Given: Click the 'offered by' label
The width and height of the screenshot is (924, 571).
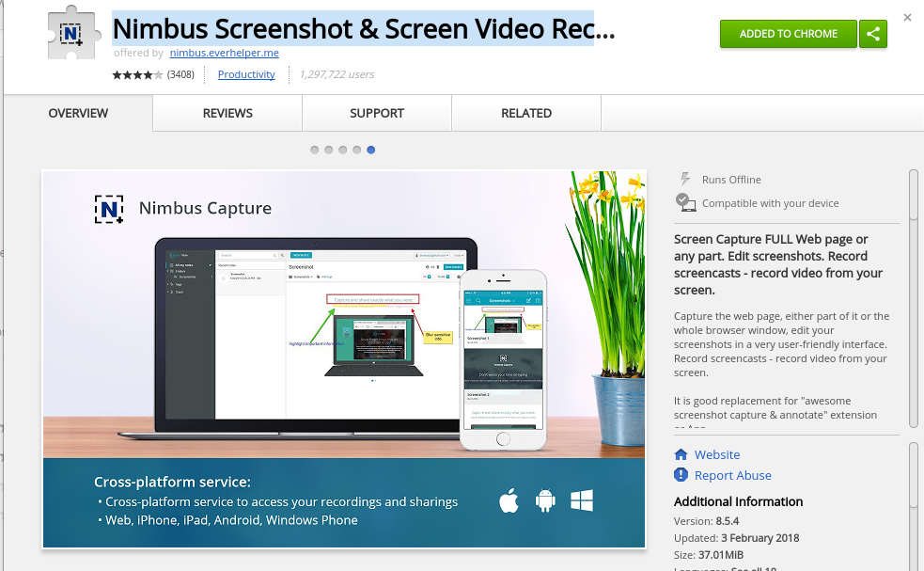Looking at the screenshot, I should 138,53.
